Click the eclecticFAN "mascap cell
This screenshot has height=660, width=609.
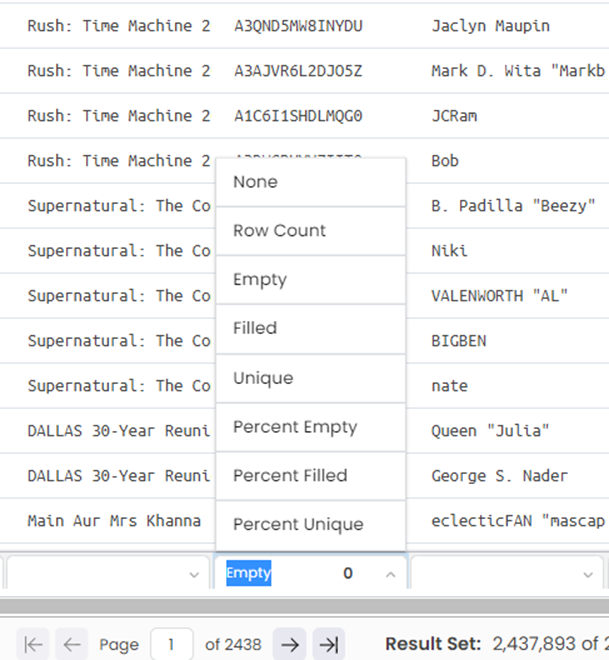(x=518, y=521)
